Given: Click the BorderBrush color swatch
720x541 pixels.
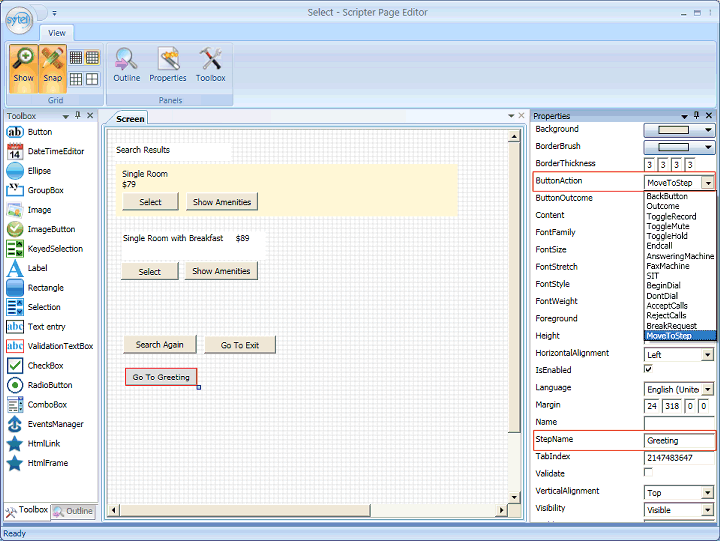Looking at the screenshot, I should coord(673,147).
